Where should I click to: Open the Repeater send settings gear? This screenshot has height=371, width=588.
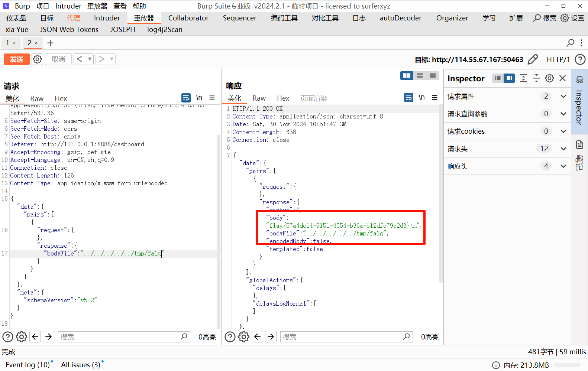coord(37,59)
